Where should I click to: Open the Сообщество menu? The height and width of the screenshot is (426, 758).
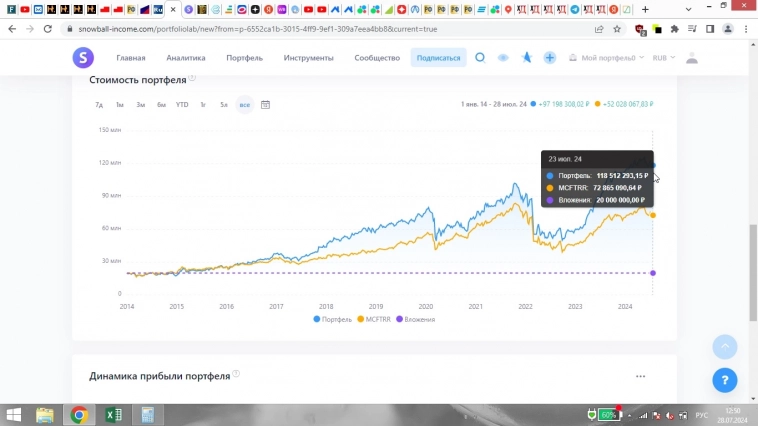coord(377,58)
